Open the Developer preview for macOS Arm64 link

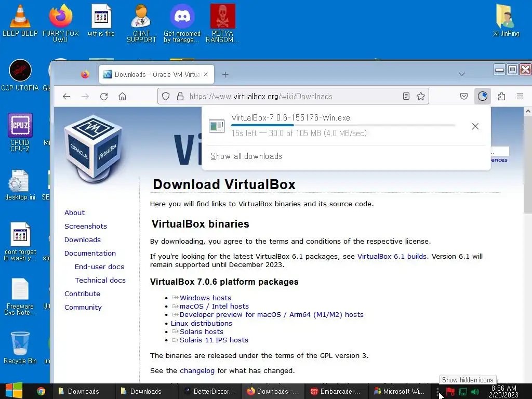coord(271,315)
